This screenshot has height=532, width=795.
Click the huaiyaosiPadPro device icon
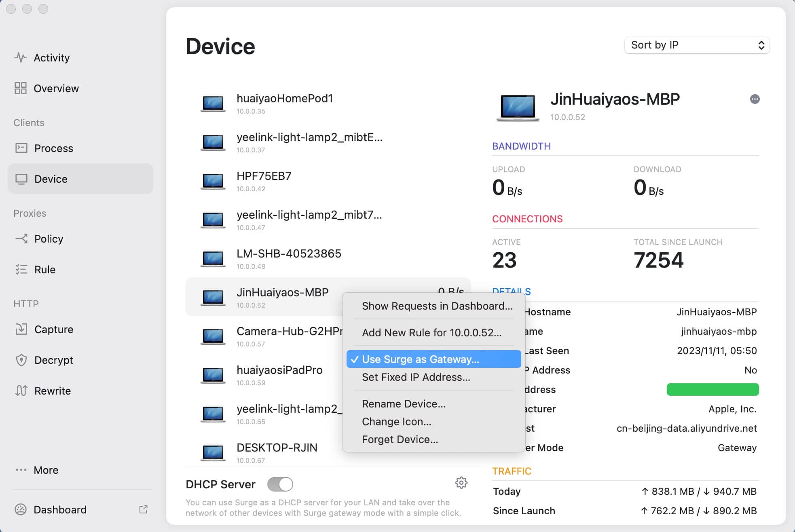pyautogui.click(x=213, y=375)
